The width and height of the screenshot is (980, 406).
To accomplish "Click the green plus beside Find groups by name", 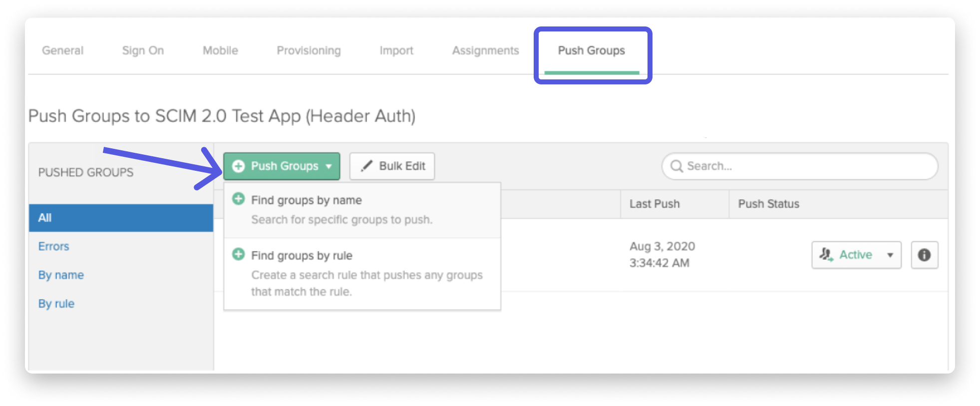I will coord(239,199).
